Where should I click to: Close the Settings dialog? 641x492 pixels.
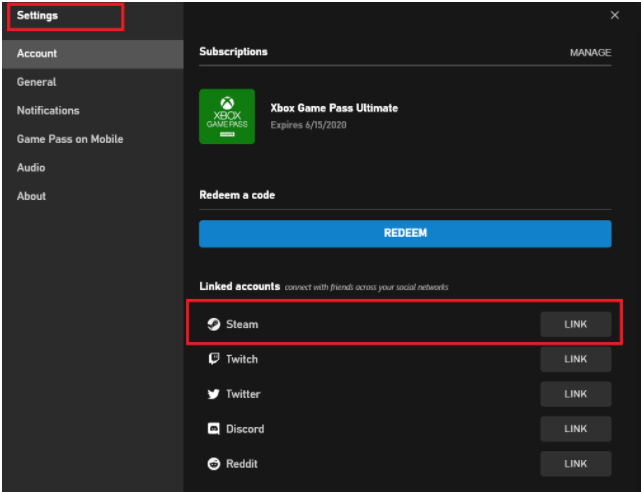(x=614, y=16)
